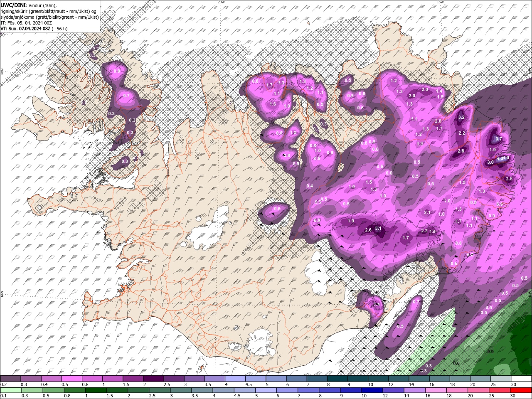Image resolution: width=532 pixels, height=399 pixels.
Task: Click the '3.2' snowfall value on the map
Action: click(461, 118)
